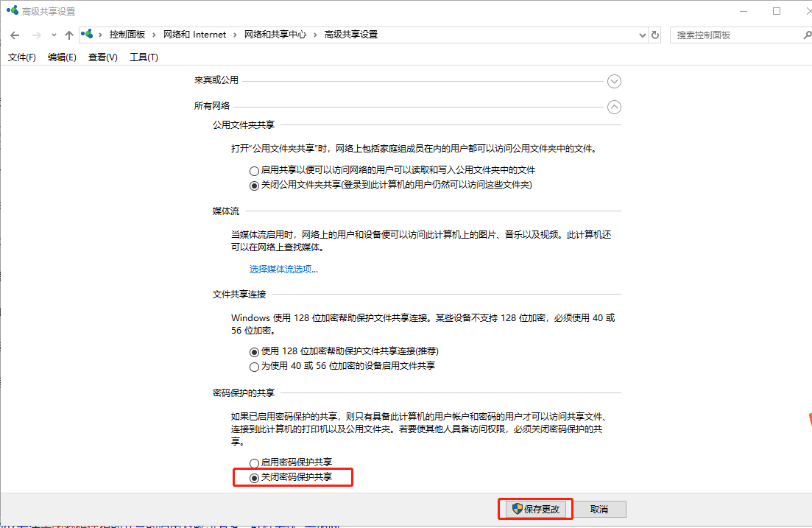This screenshot has width=812, height=528.
Task: Expand the 来宾或公用 section
Action: pos(614,81)
